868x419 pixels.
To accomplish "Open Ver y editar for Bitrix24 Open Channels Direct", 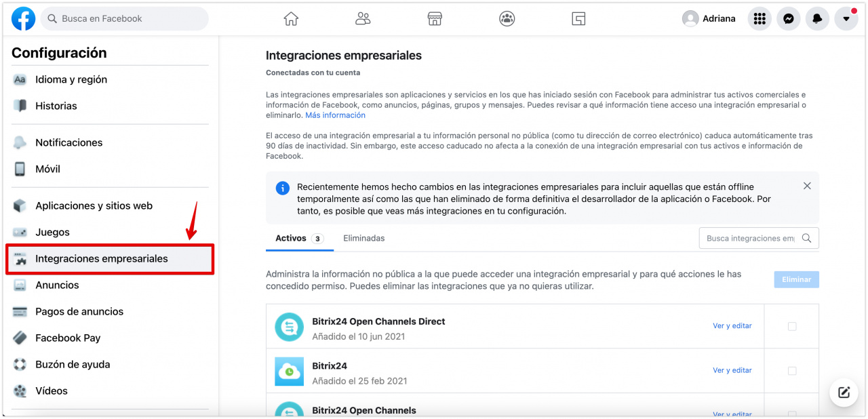I will point(732,326).
